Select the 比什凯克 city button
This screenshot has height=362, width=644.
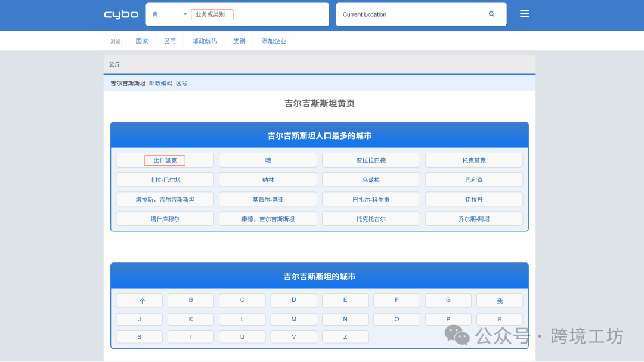pyautogui.click(x=165, y=160)
